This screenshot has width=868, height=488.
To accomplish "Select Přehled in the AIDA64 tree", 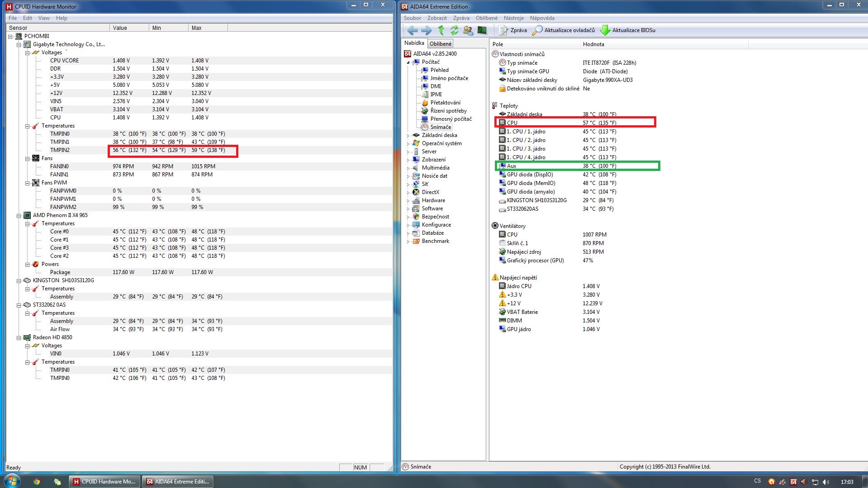I will (x=439, y=70).
